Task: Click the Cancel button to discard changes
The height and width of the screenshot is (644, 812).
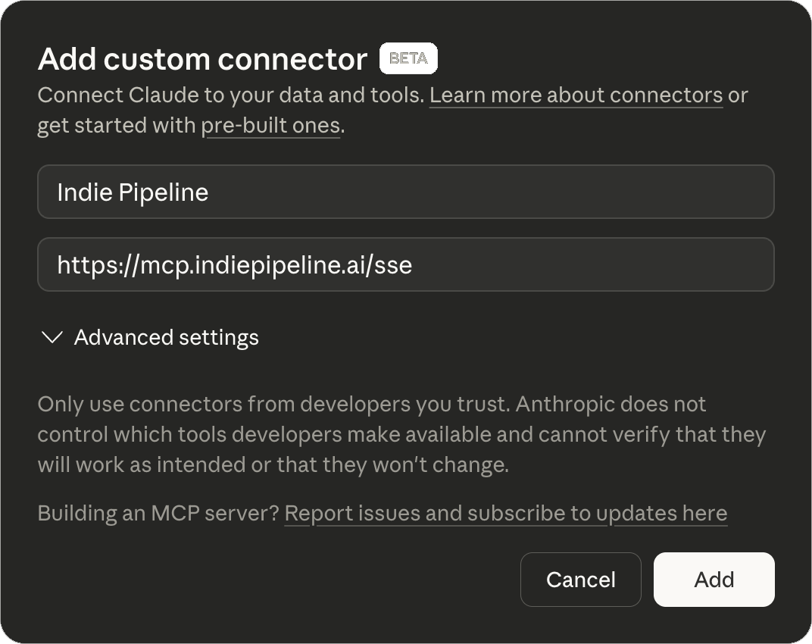Action: (580, 580)
